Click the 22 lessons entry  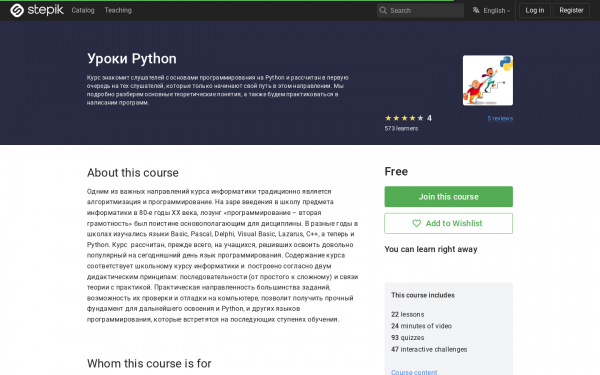point(408,314)
